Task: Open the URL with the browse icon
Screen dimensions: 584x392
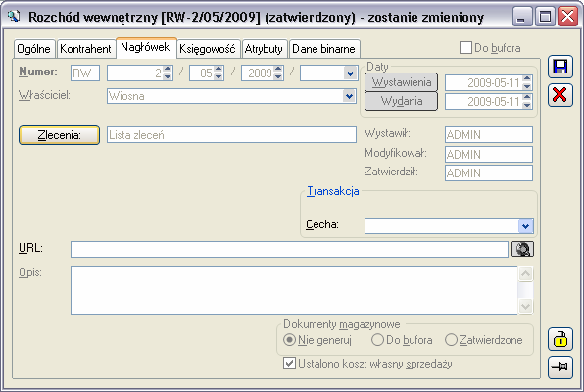Action: [522, 249]
